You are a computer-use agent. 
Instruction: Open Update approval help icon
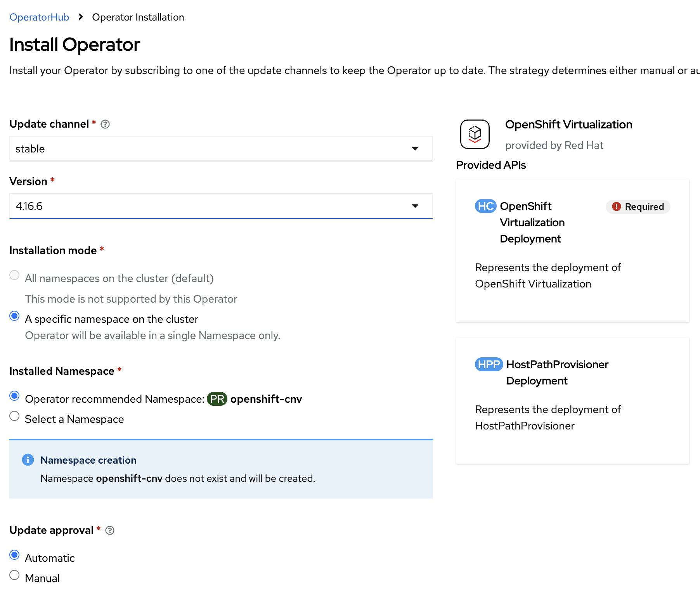[110, 530]
